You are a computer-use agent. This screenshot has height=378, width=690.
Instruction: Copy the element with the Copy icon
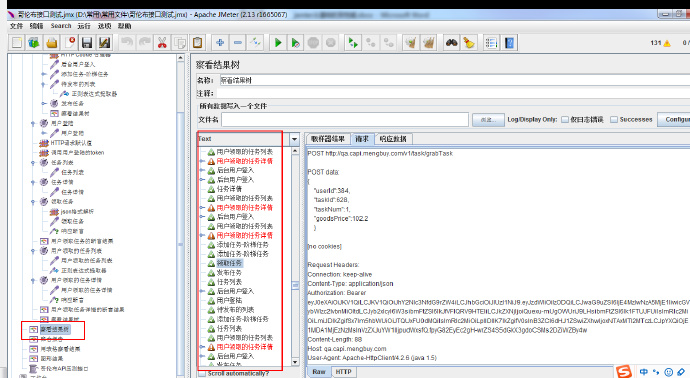180,43
